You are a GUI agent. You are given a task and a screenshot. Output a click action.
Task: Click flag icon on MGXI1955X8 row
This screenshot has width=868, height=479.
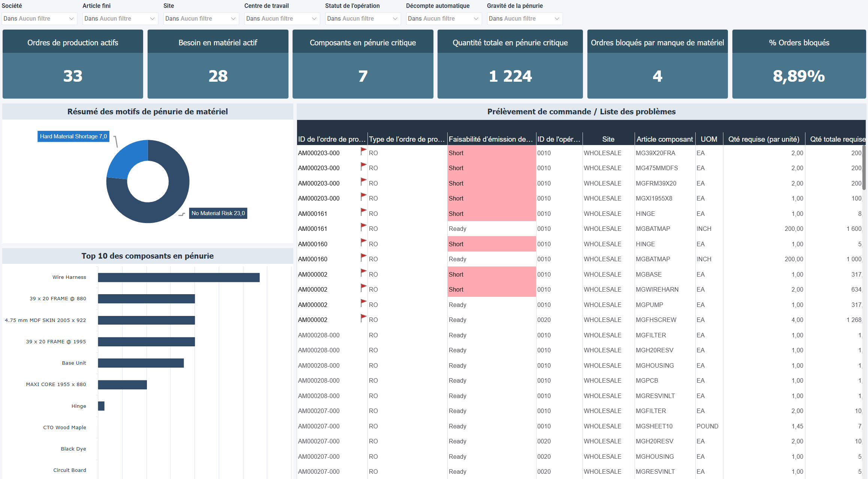point(363,196)
